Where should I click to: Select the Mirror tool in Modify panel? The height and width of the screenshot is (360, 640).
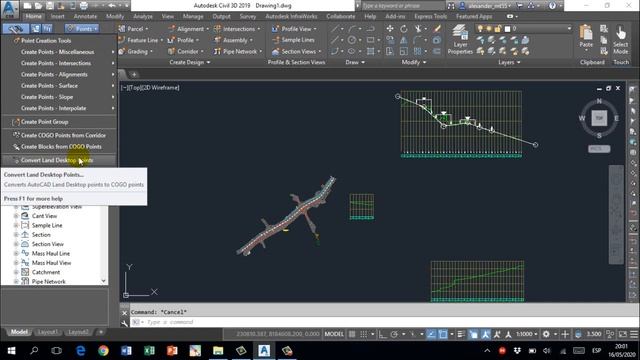403,40
